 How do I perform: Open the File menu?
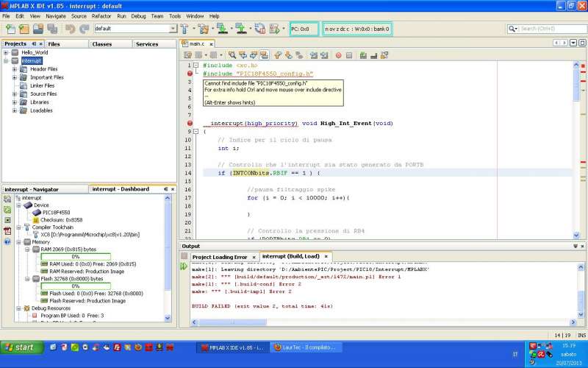(x=6, y=16)
